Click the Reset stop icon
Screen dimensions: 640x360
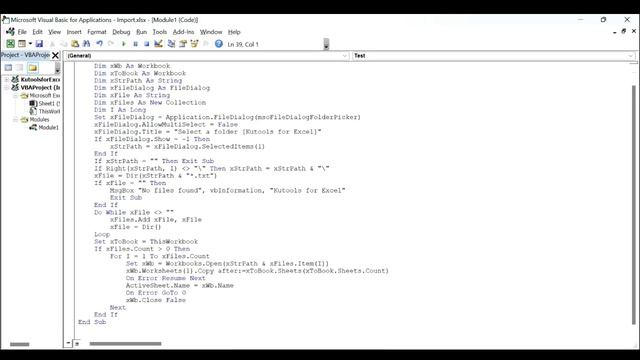point(147,44)
